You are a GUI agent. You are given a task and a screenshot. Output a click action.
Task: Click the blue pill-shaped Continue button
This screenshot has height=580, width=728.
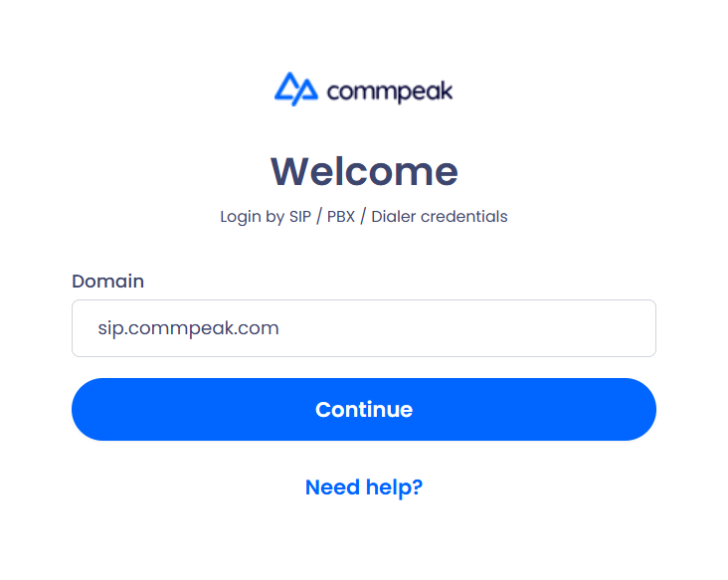tap(364, 409)
